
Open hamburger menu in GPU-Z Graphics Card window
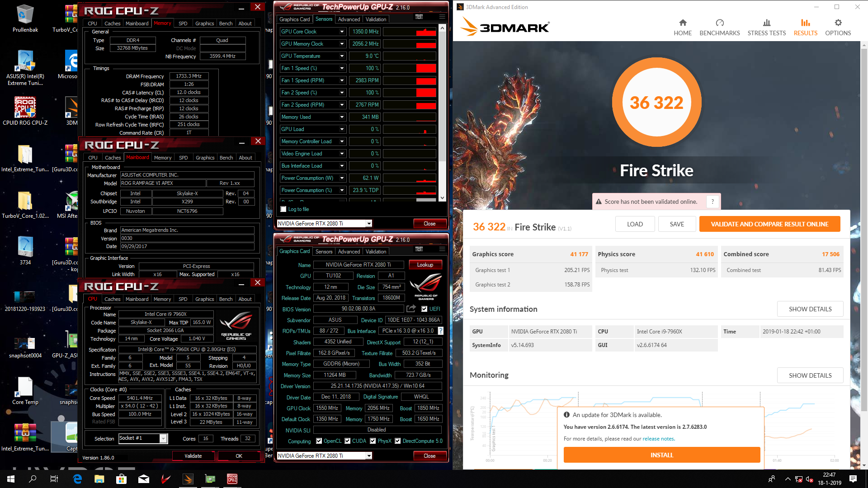point(442,249)
